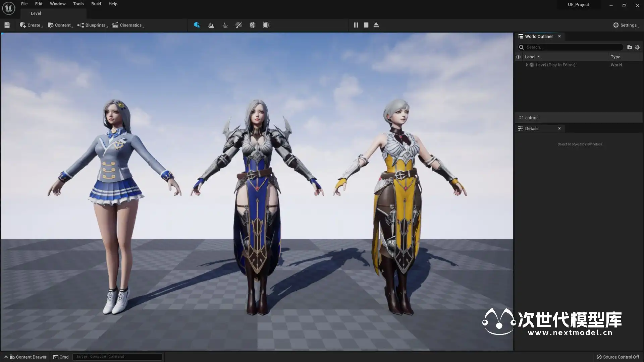
Task: Toggle the visibility eye column header
Action: tap(518, 57)
